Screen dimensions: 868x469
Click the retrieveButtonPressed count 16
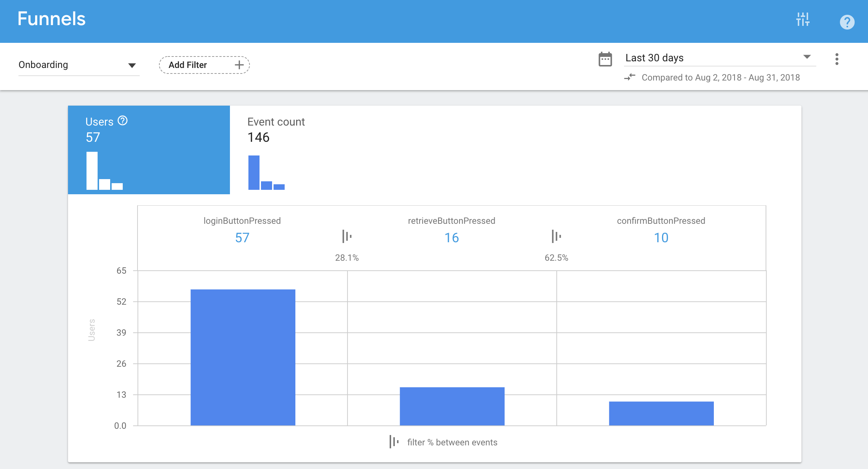click(451, 238)
